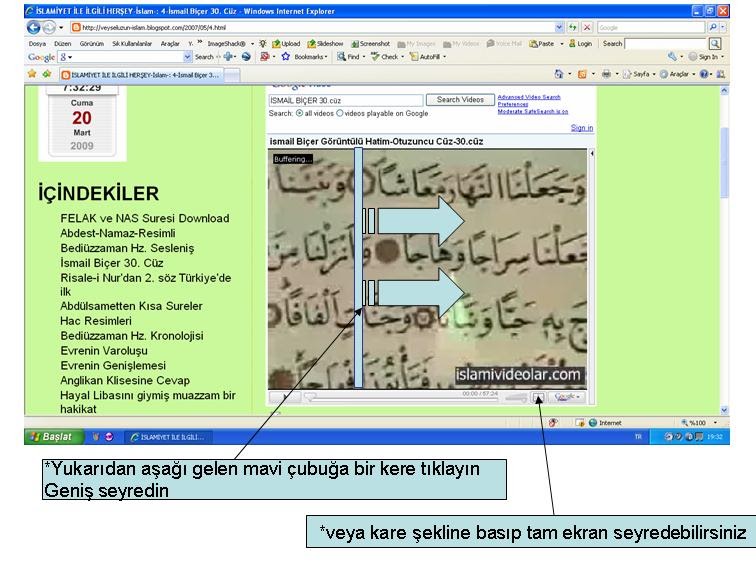This screenshot has height=567, width=756.
Task: Click the İSLAMİYET İLE İLGİLİ taskbar item
Action: 168,437
